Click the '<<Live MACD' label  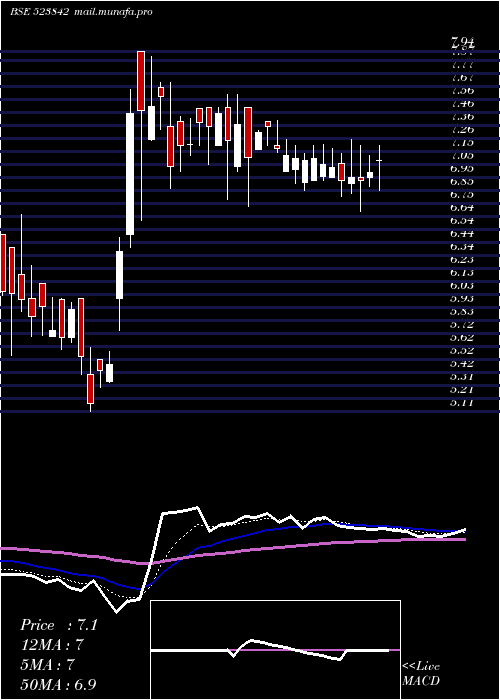421,674
